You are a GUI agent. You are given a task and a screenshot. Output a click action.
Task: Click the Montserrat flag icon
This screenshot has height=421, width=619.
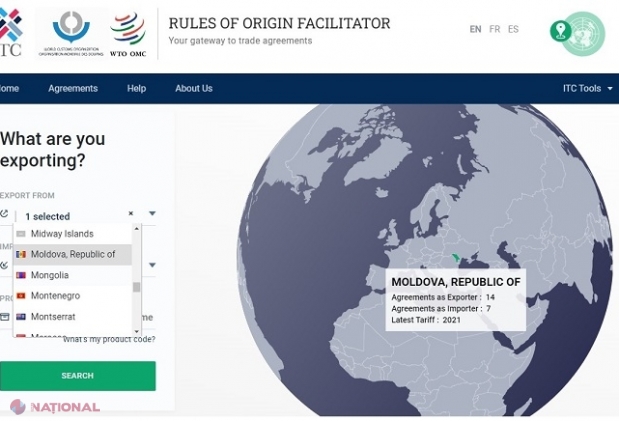pyautogui.click(x=21, y=317)
